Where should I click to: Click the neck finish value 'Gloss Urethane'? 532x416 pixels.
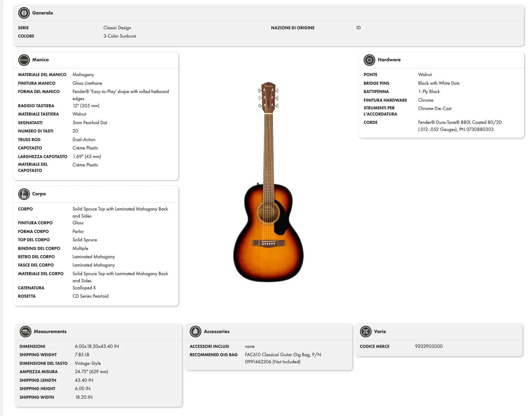click(87, 83)
